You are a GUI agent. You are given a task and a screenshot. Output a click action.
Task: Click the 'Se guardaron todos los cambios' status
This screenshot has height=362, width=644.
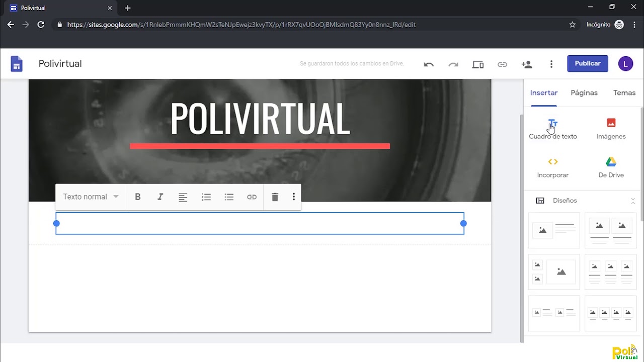[352, 64]
